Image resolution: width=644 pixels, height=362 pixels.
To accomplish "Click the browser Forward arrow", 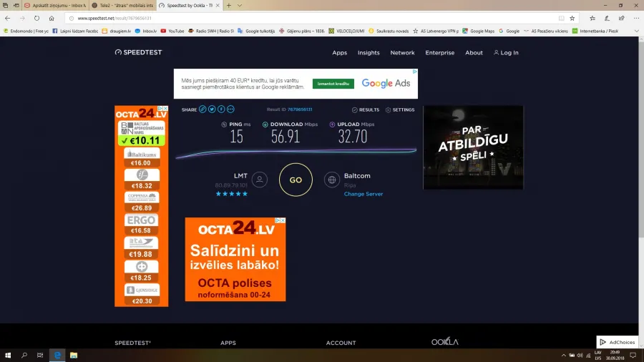I will point(22,18).
